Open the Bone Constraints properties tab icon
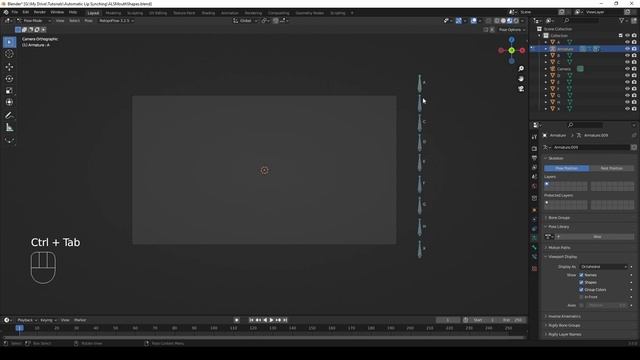Viewport: 640px width, 360px height. pos(534,257)
